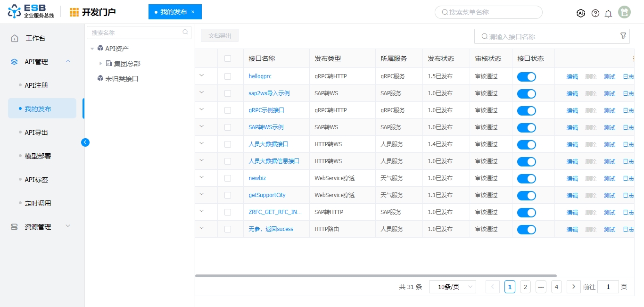Check the box for sap2ws导入示例 row

pos(228,93)
